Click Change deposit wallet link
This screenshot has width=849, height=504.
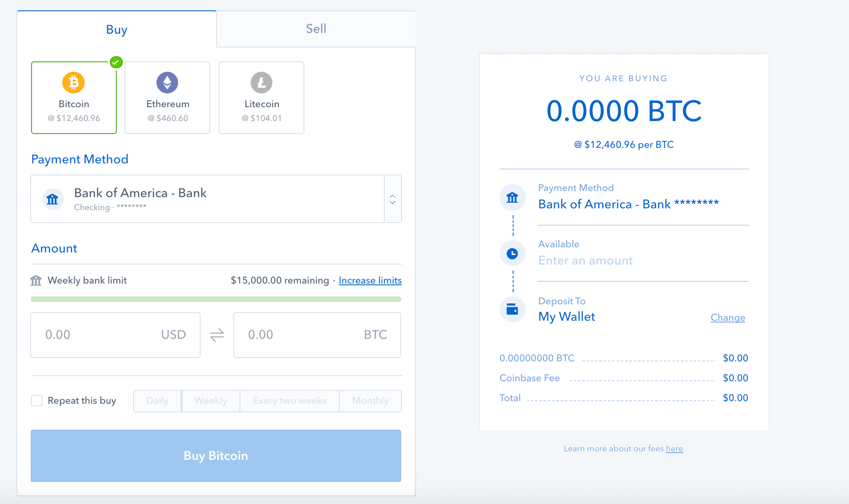[x=728, y=316]
